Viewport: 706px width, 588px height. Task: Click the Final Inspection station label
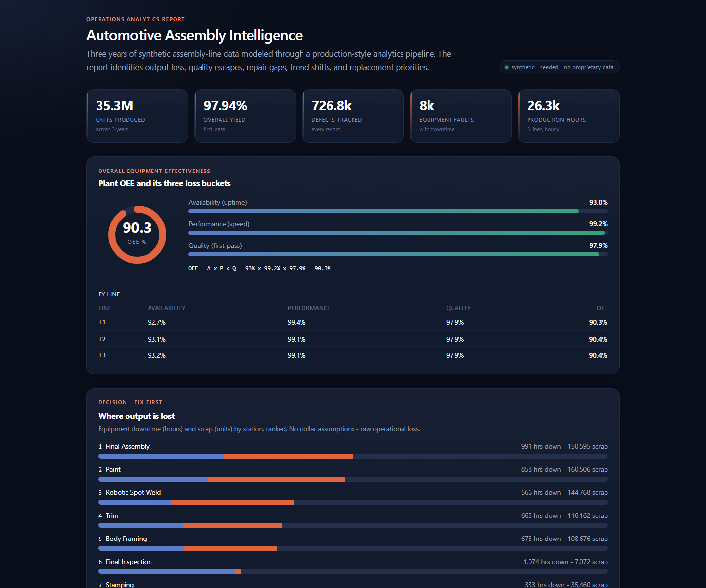point(129,562)
